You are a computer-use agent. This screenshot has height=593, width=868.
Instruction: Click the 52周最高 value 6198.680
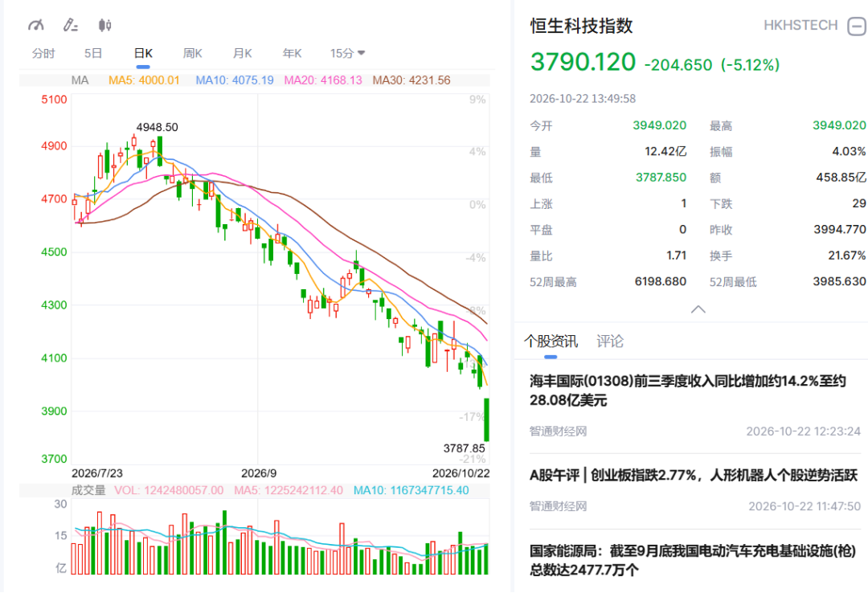(661, 281)
